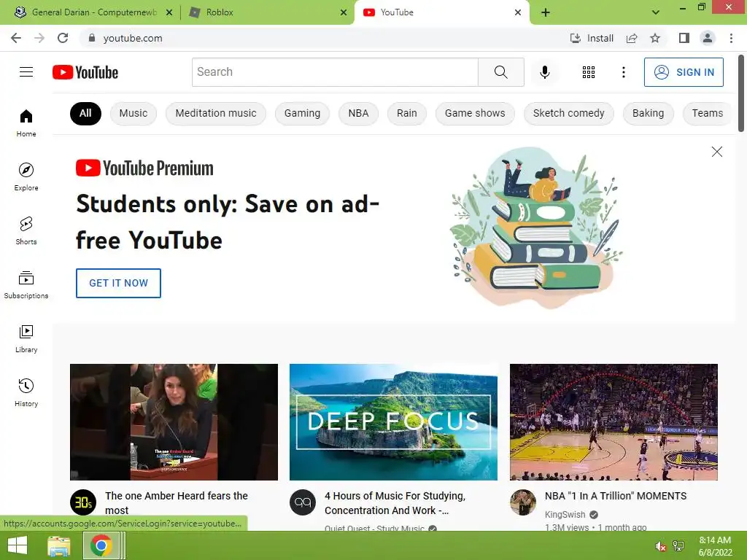Image resolution: width=747 pixels, height=560 pixels.
Task: Select the All filter chip
Action: click(x=85, y=113)
